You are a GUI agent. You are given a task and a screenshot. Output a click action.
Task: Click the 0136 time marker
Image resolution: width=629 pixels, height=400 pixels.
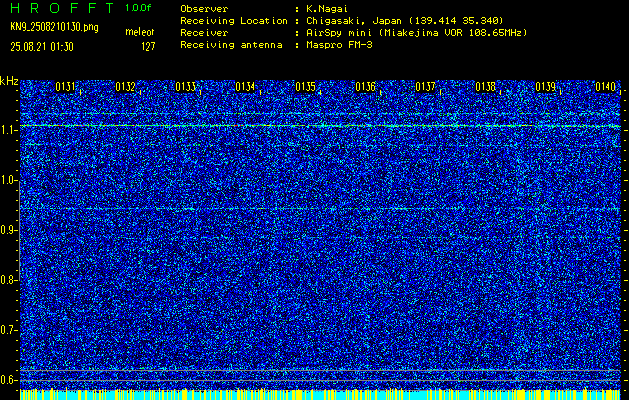pos(365,87)
